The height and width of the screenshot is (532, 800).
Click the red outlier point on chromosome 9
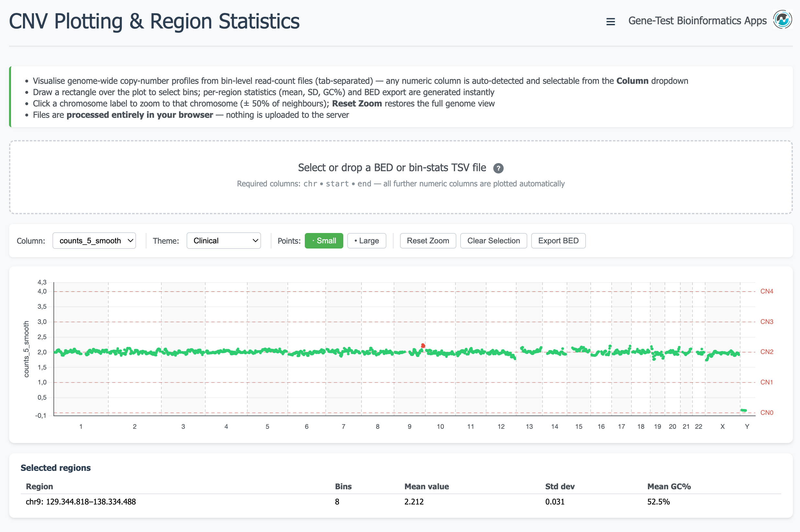coord(423,345)
